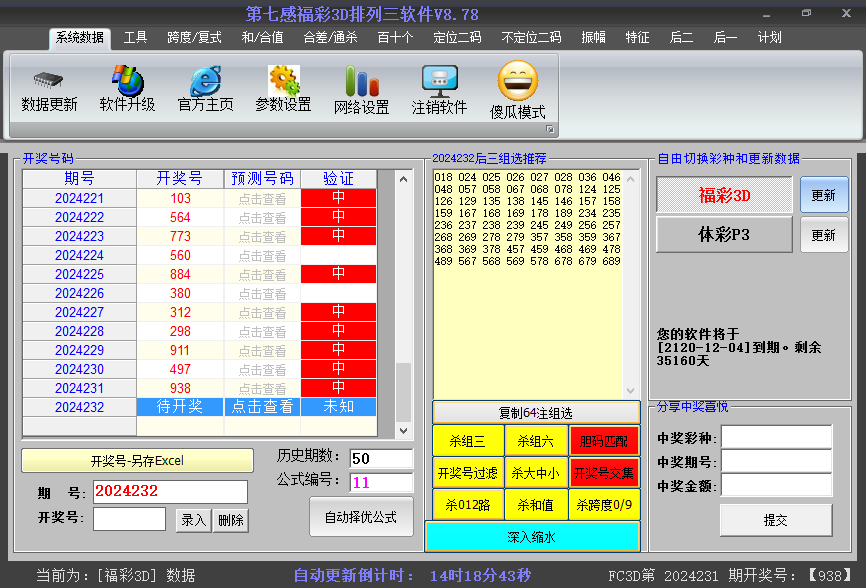Activate 傻瓜模式 smiley icon
This screenshot has width=866, height=588.
[x=518, y=81]
